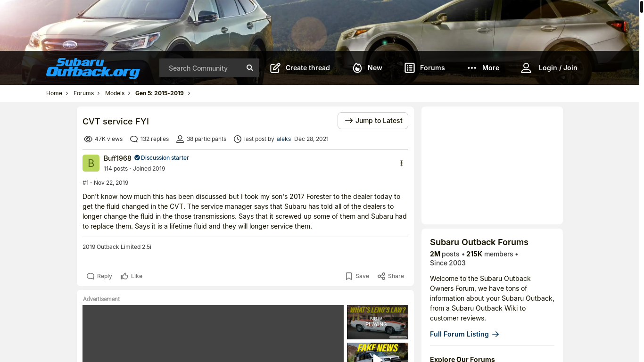The height and width of the screenshot is (362, 644).
Task: Go to Models breadcrumb
Action: [115, 93]
